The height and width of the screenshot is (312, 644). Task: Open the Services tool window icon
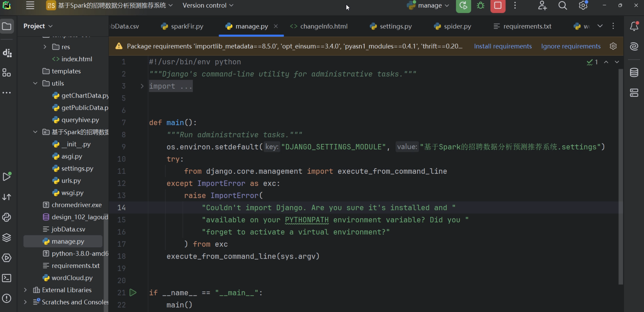[x=7, y=258]
